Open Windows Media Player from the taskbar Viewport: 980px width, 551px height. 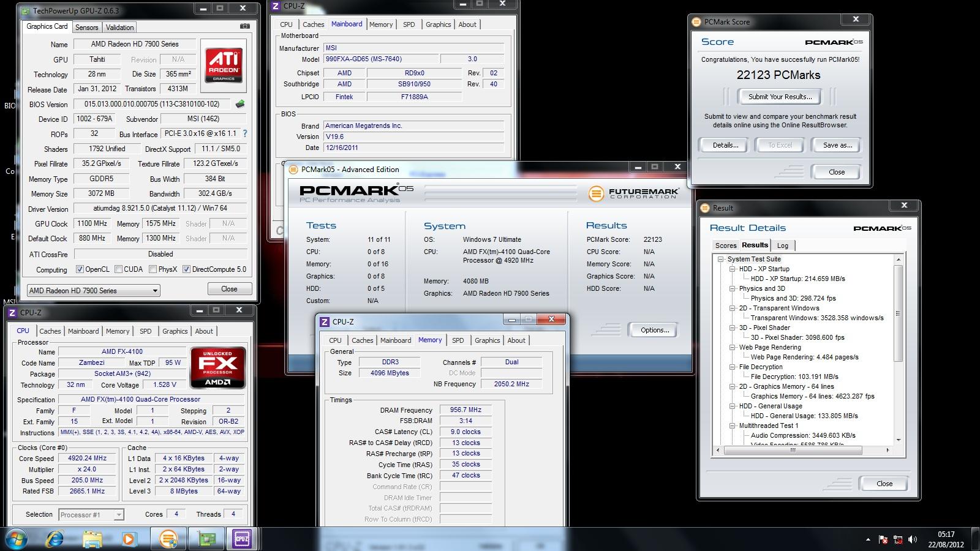coord(129,539)
